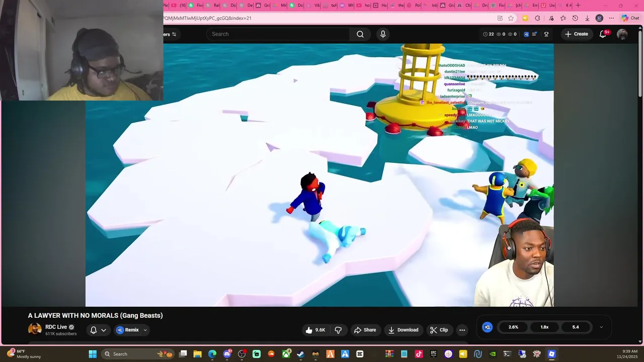The height and width of the screenshot is (362, 644).
Task: Click inside the YouTube search field
Action: 278,34
